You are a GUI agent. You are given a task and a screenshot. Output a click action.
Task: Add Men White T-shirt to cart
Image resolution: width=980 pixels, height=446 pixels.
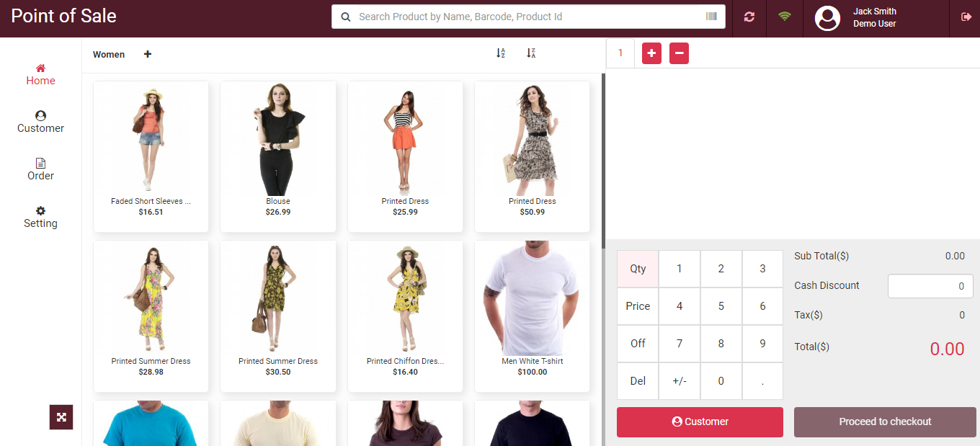click(533, 317)
